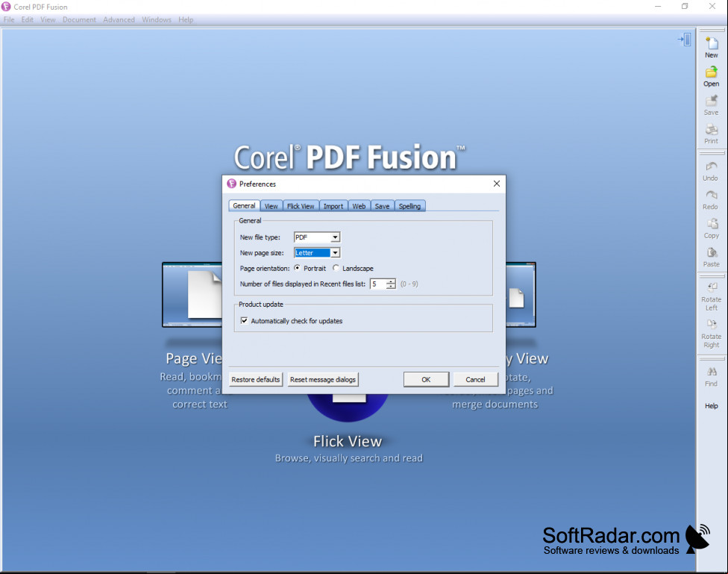Switch to the View tab in Preferences

[272, 206]
